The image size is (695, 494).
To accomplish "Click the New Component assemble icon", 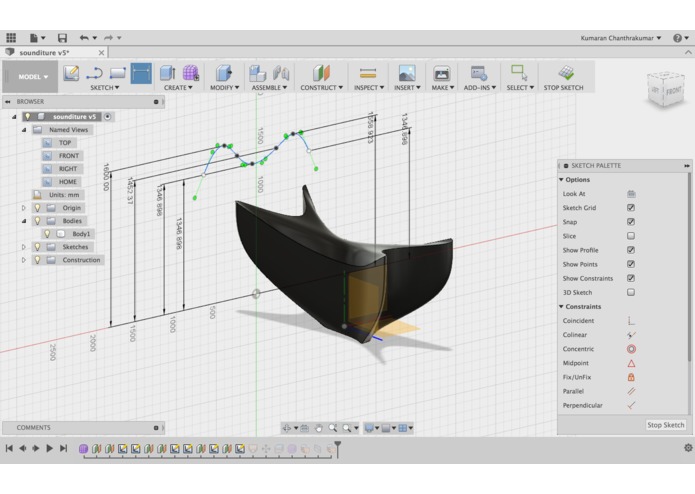I will 257,73.
